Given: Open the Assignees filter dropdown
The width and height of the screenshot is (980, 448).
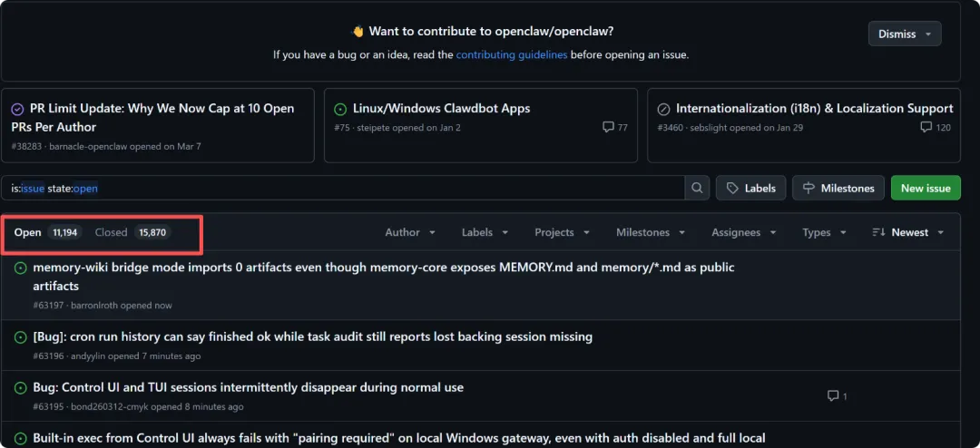Looking at the screenshot, I should coord(744,232).
